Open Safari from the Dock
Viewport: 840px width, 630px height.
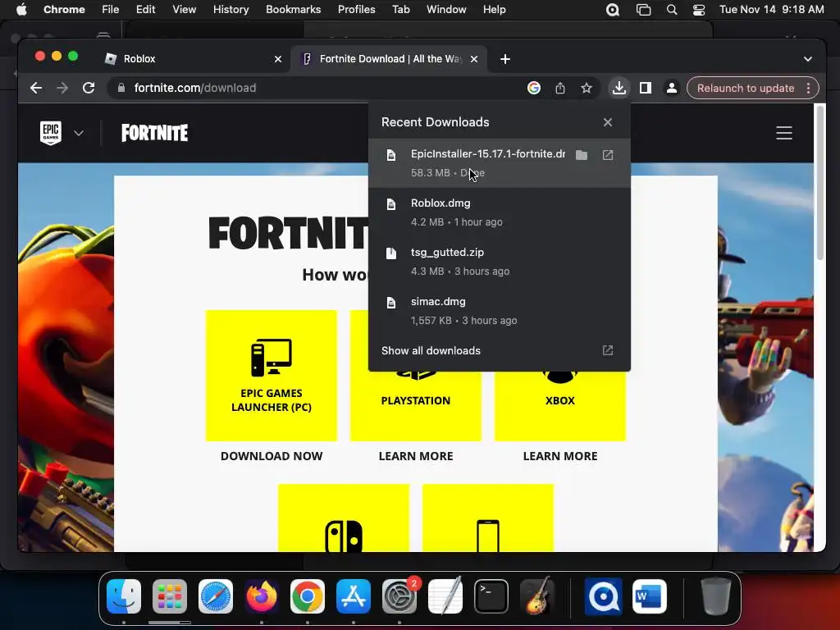[x=216, y=596]
